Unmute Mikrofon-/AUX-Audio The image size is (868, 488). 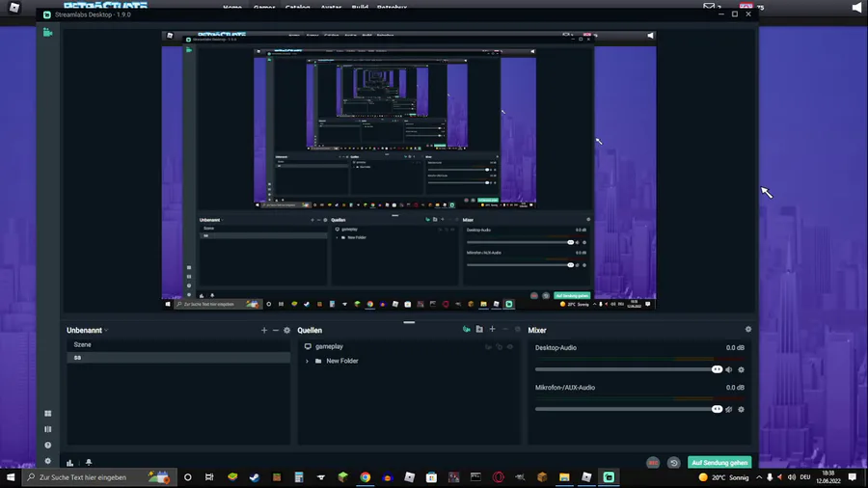pos(729,410)
